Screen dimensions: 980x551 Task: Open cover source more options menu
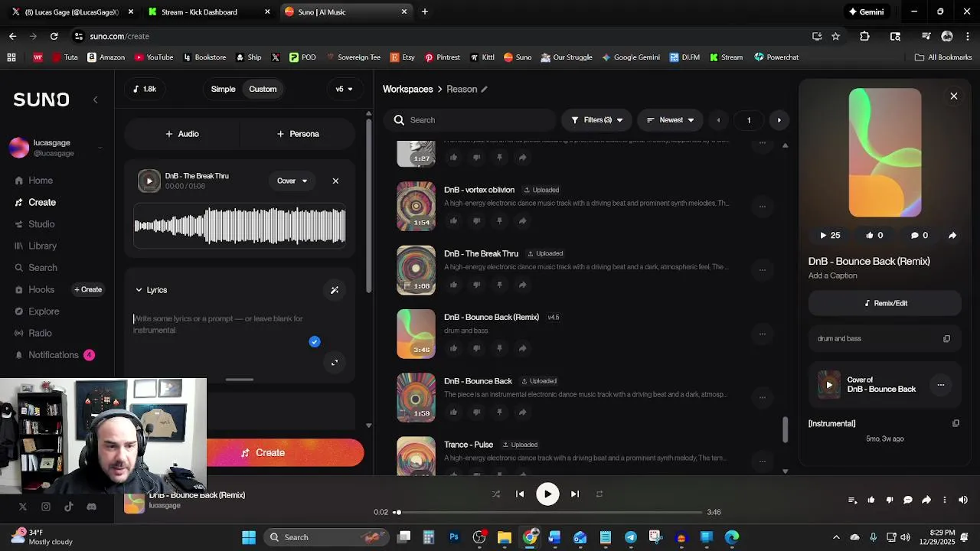click(941, 385)
